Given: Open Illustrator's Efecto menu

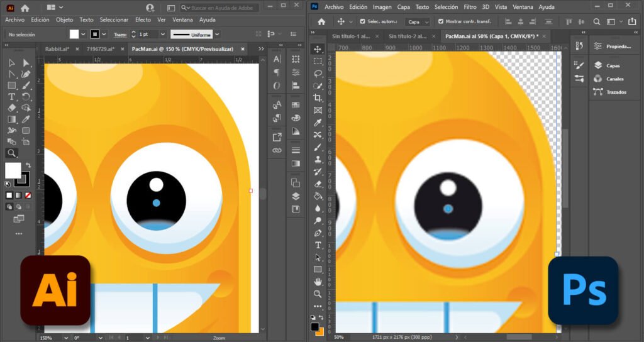Looking at the screenshot, I should coord(143,19).
